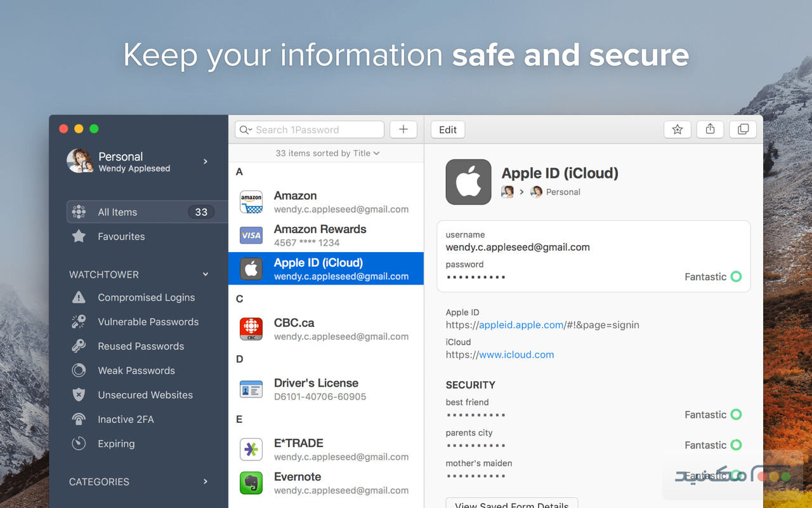Click the All Items grid icon

tap(79, 211)
